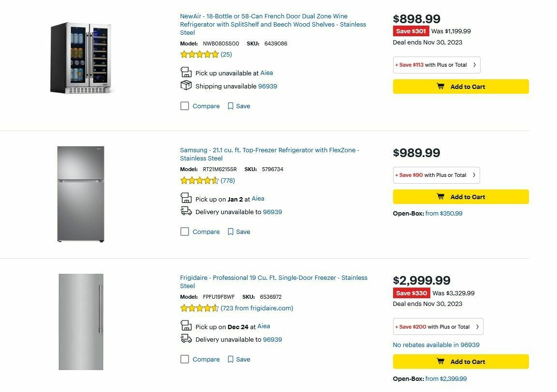The width and height of the screenshot is (557, 392).
Task: Click the "No rebates available in 96939" link
Action: tap(435, 345)
